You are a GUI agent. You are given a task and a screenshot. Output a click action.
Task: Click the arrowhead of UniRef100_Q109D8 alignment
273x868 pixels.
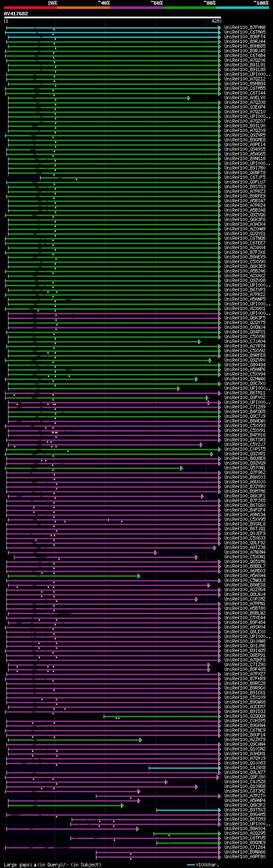196,787
